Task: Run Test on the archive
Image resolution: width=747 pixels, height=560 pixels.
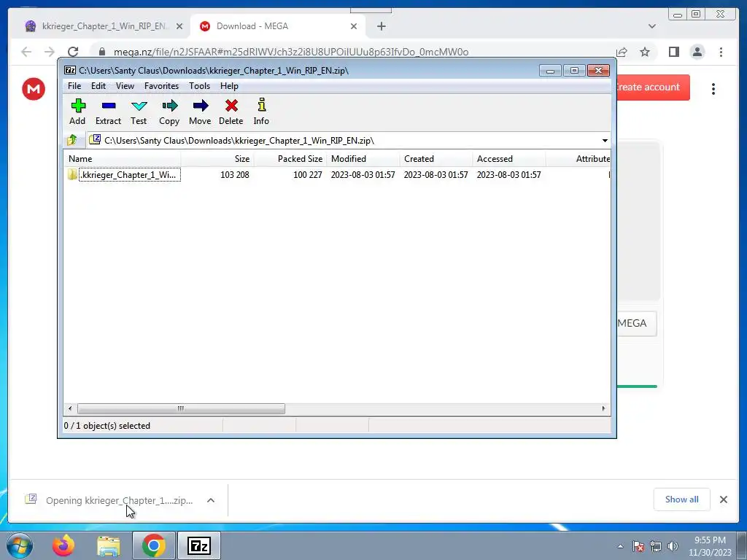Action: click(139, 112)
